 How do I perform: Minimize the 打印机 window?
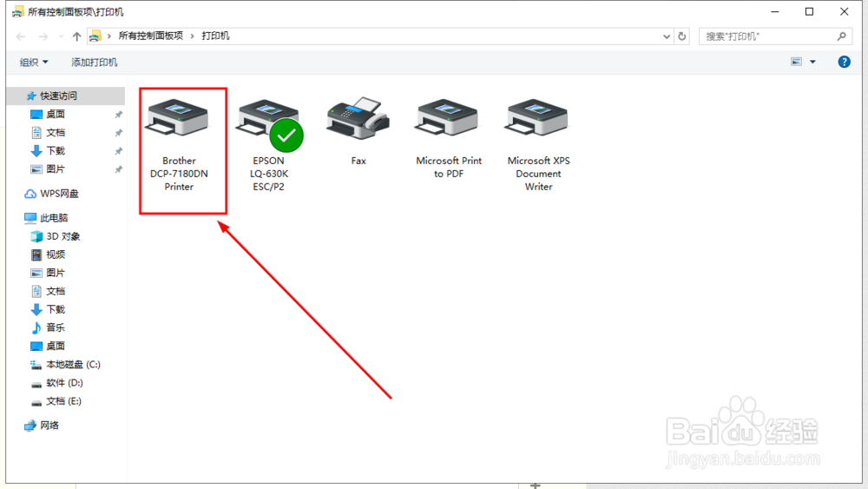click(x=775, y=11)
